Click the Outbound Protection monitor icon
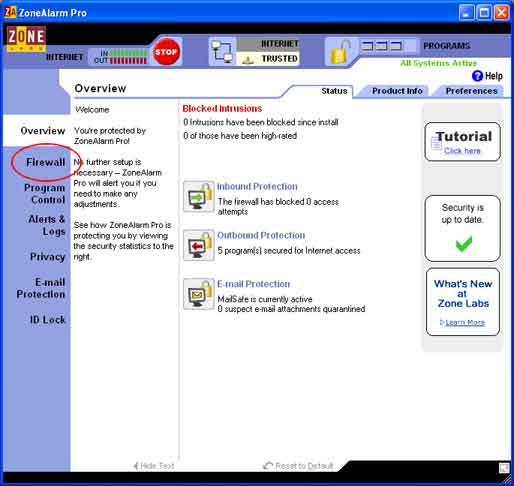The image size is (514, 486). point(199,245)
